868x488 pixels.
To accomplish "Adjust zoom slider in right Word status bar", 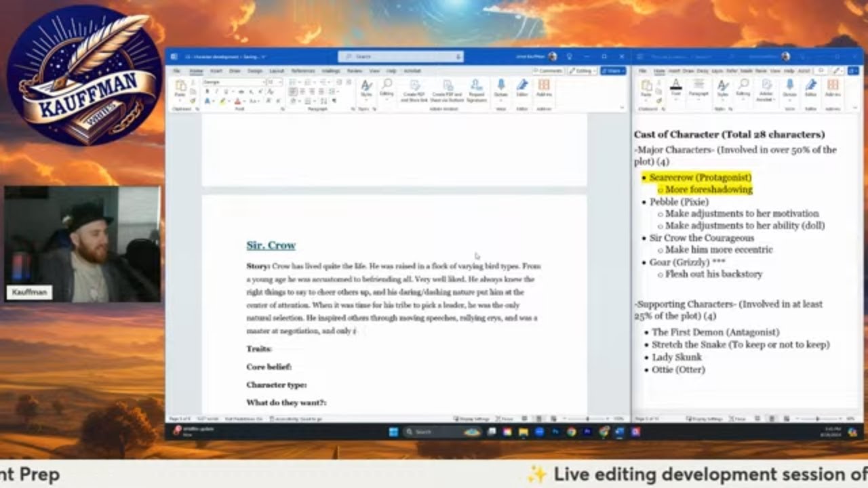I will [817, 419].
